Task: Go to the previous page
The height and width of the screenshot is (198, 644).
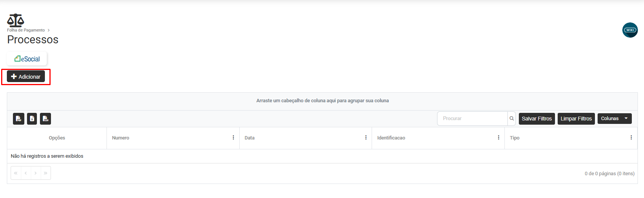Action: click(26, 173)
